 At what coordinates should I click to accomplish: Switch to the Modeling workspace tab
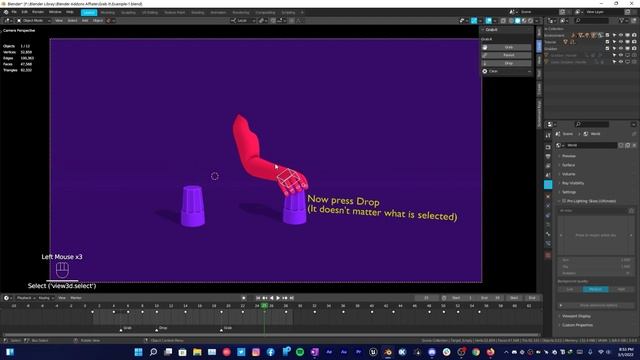pyautogui.click(x=108, y=13)
